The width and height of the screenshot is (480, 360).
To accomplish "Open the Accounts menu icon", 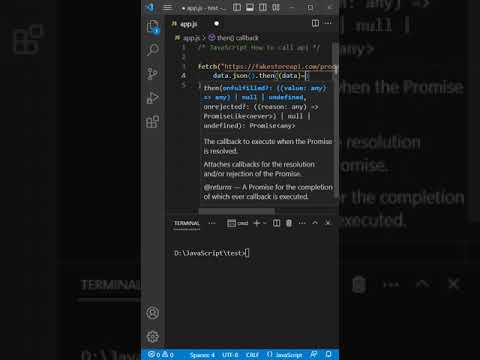I will [153, 313].
